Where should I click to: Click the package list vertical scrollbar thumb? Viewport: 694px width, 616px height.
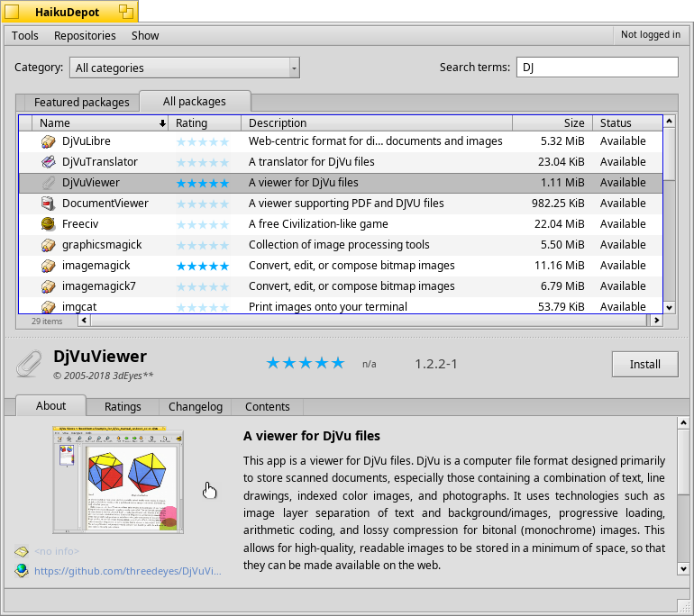click(669, 154)
